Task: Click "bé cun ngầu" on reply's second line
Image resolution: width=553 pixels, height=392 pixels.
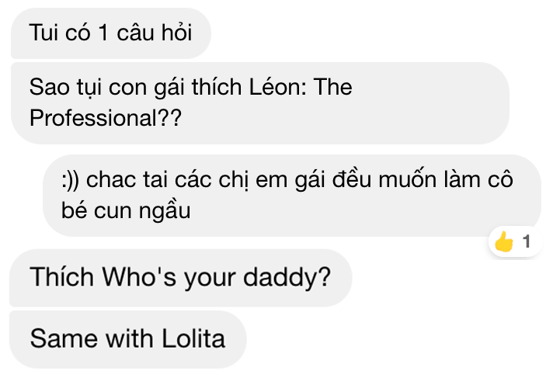Action: [x=125, y=210]
